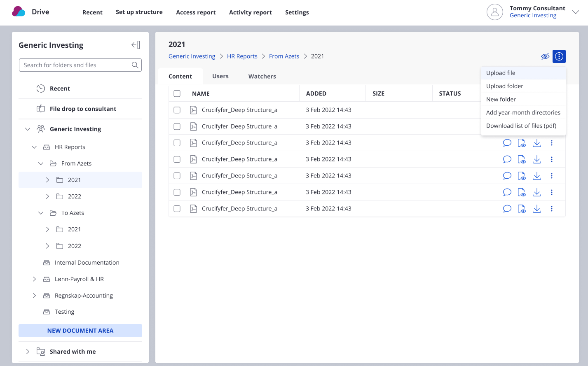Collapse the sidebar with the arrow icon
This screenshot has width=588, height=366.
click(x=136, y=45)
